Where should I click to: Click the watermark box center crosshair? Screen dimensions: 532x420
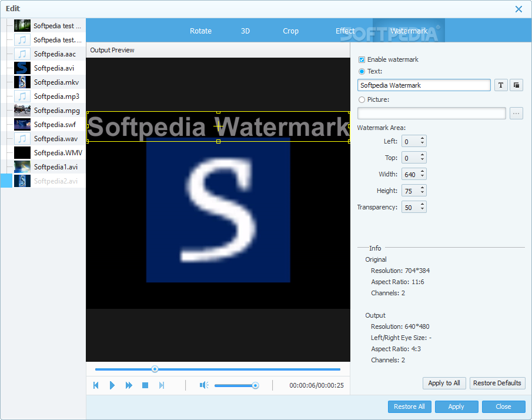coord(218,126)
